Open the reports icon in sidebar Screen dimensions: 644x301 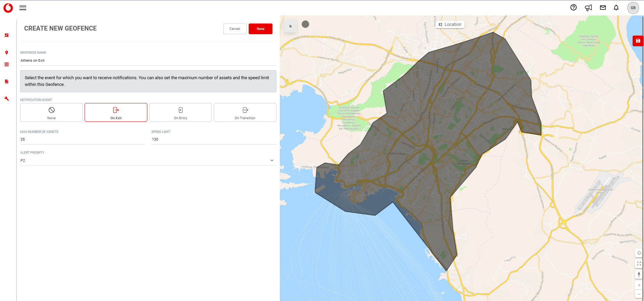tap(7, 82)
